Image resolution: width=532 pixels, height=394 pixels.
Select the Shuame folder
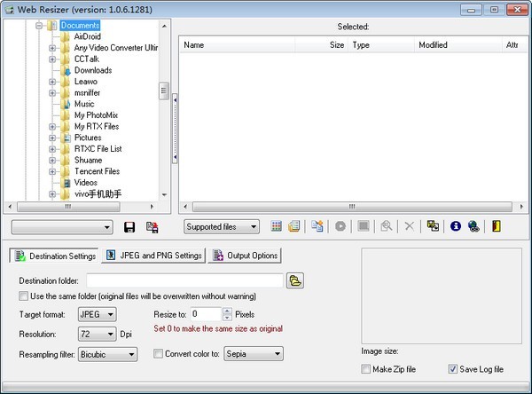coord(88,160)
